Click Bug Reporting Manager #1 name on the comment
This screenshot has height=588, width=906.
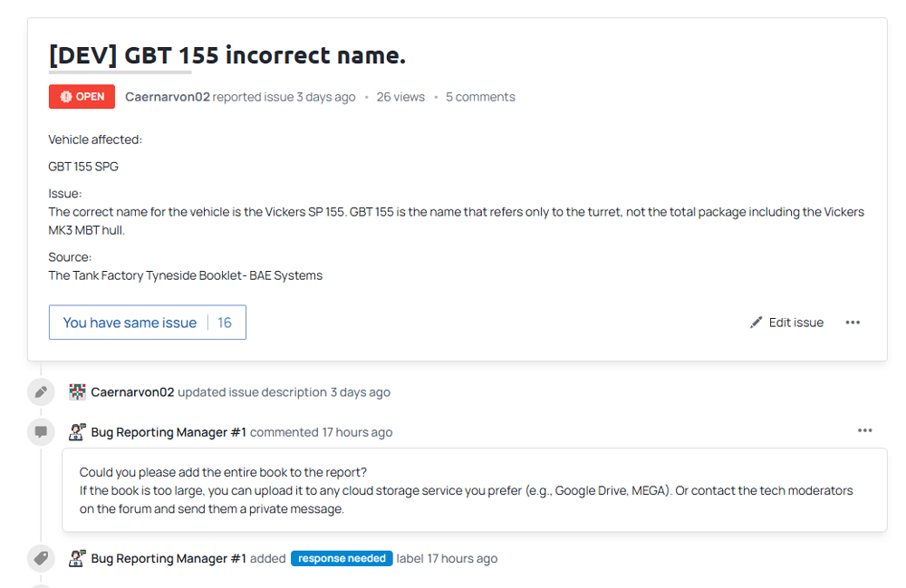(169, 432)
